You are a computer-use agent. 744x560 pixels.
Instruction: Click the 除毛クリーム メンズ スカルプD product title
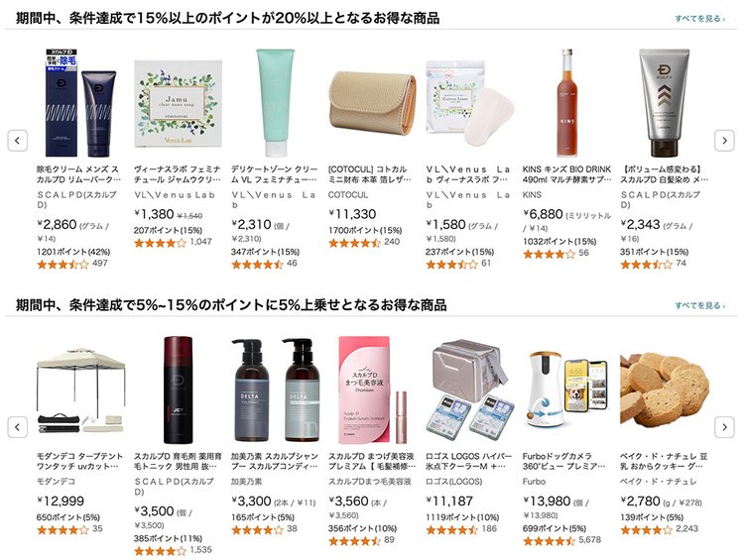click(x=78, y=174)
